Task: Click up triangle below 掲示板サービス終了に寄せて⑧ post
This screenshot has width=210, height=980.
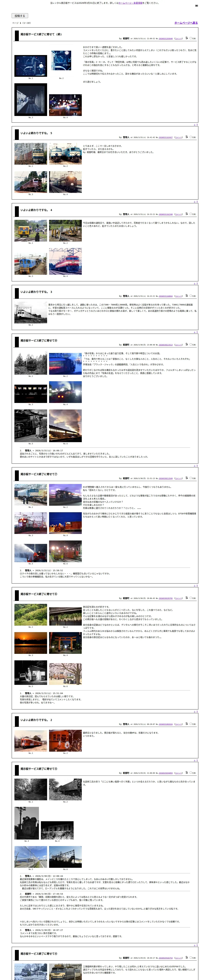Action: (x=195, y=466)
